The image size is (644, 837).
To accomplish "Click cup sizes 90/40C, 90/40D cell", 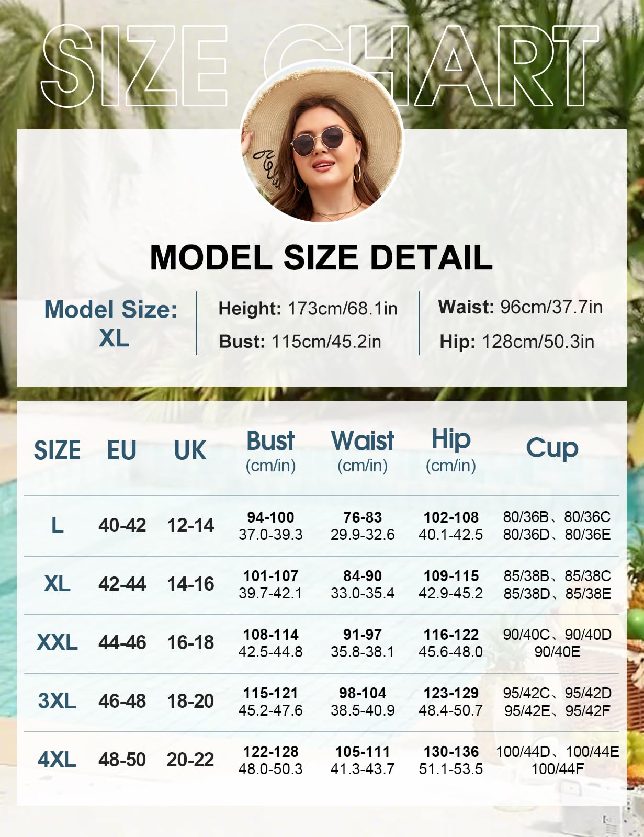I will 557,643.
